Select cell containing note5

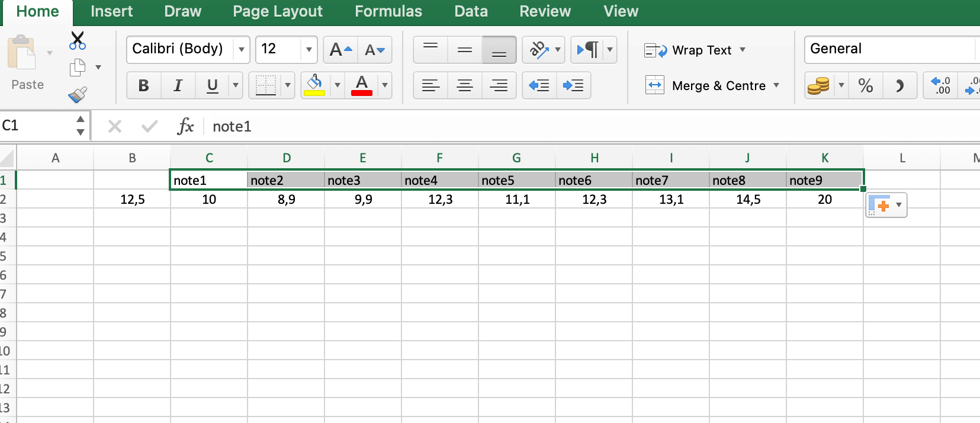(517, 180)
